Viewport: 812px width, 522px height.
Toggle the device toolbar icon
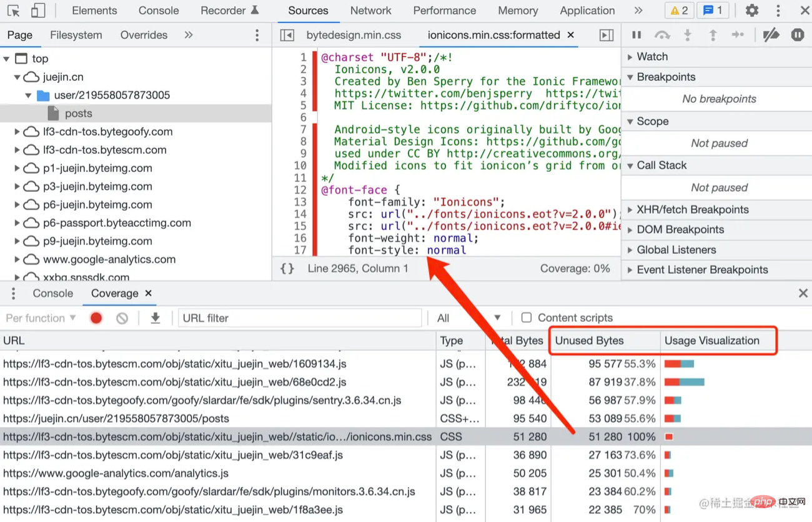click(x=38, y=11)
